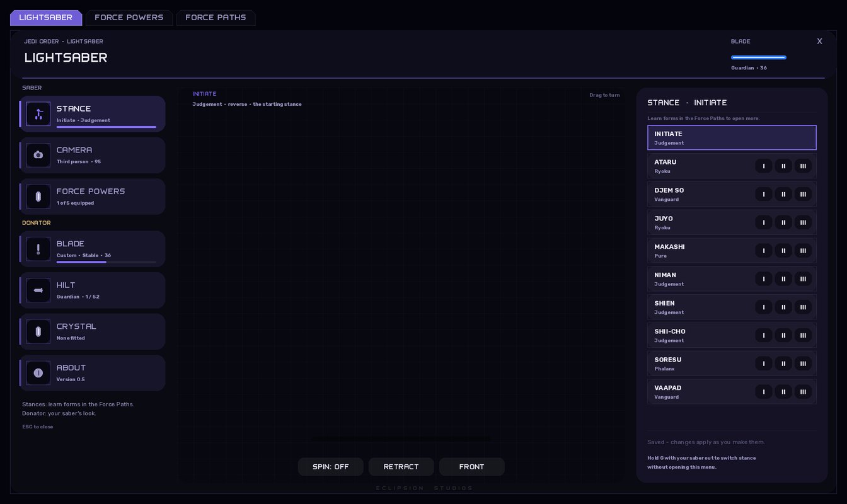Click the RETRACT button
This screenshot has height=504, width=847.
[401, 467]
